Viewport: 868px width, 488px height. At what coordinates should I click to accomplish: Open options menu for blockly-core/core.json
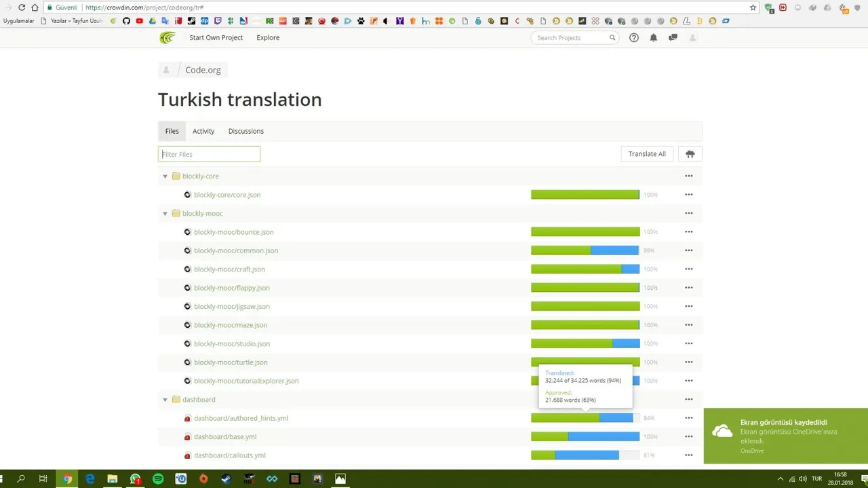coord(689,195)
